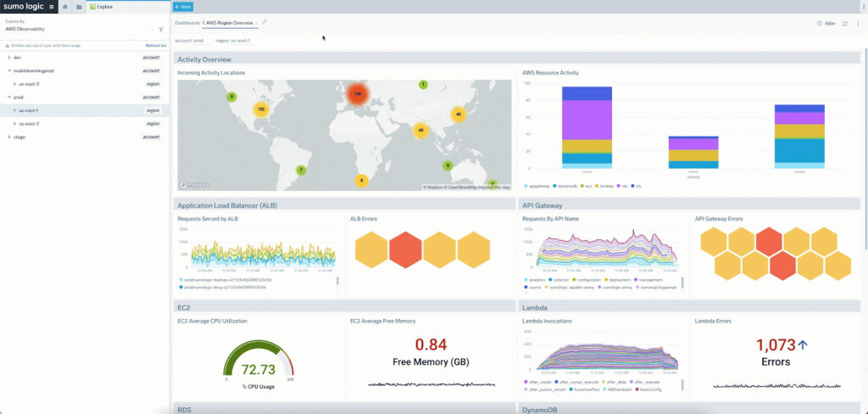
Task: Click the pencil edit dashboard icon
Action: click(x=264, y=22)
